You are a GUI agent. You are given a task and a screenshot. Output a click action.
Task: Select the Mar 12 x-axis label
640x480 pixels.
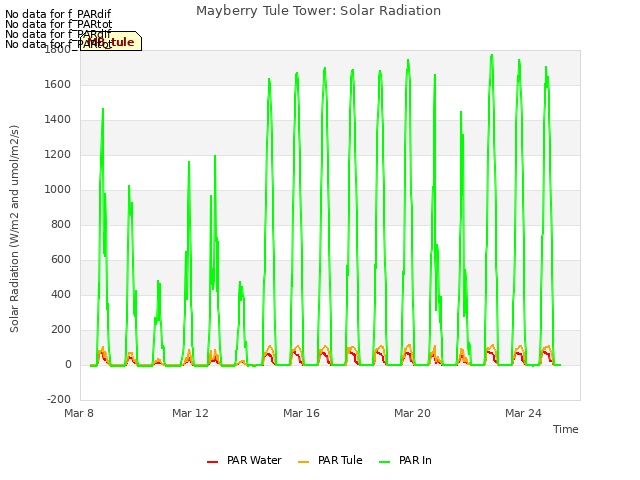tap(190, 413)
